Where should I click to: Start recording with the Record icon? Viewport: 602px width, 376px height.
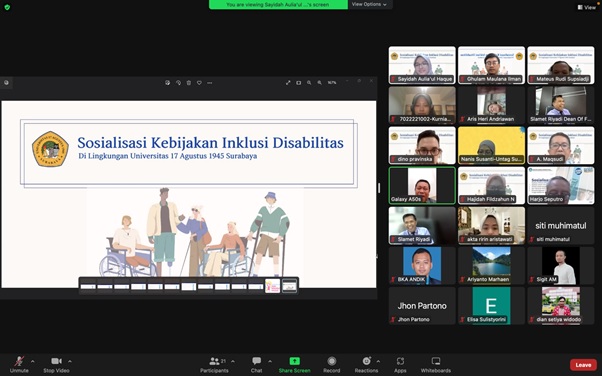tap(332, 361)
